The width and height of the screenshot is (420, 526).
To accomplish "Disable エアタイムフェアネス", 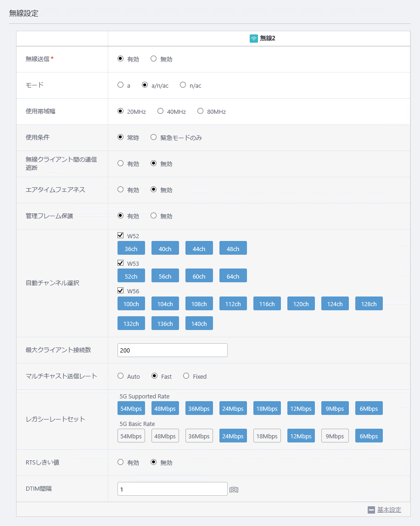I will pyautogui.click(x=154, y=190).
